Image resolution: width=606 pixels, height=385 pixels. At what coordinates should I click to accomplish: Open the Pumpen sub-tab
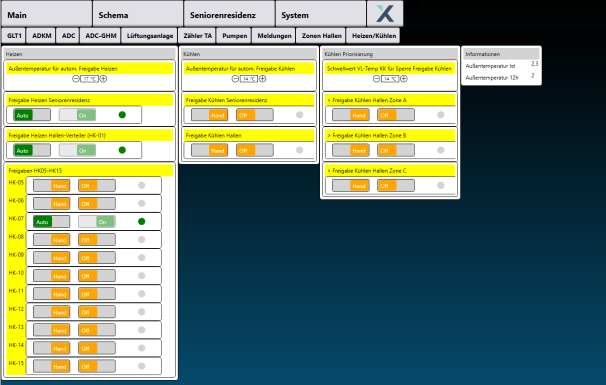pyautogui.click(x=234, y=36)
